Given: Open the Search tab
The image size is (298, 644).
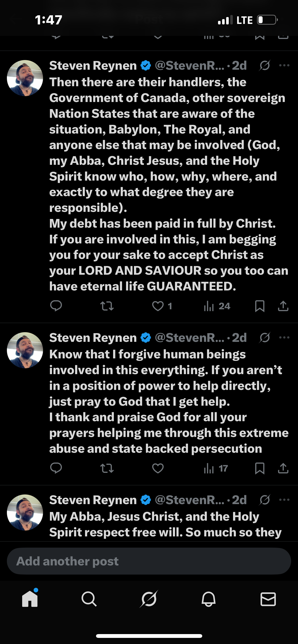Looking at the screenshot, I should point(89,599).
